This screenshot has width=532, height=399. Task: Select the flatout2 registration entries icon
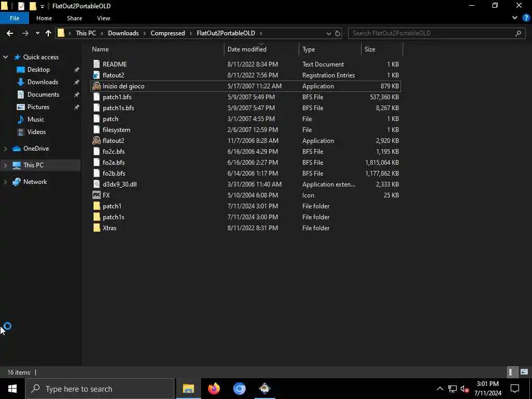96,75
